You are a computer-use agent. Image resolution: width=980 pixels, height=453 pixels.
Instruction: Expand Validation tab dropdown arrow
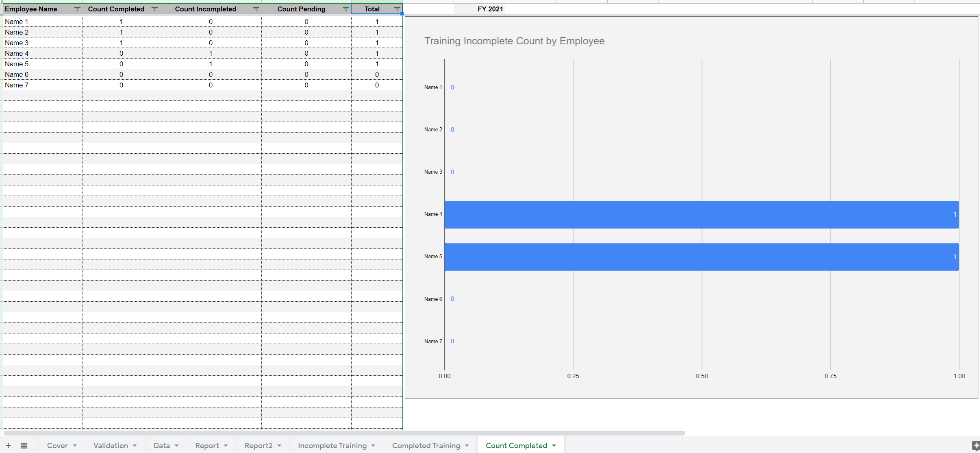click(135, 446)
